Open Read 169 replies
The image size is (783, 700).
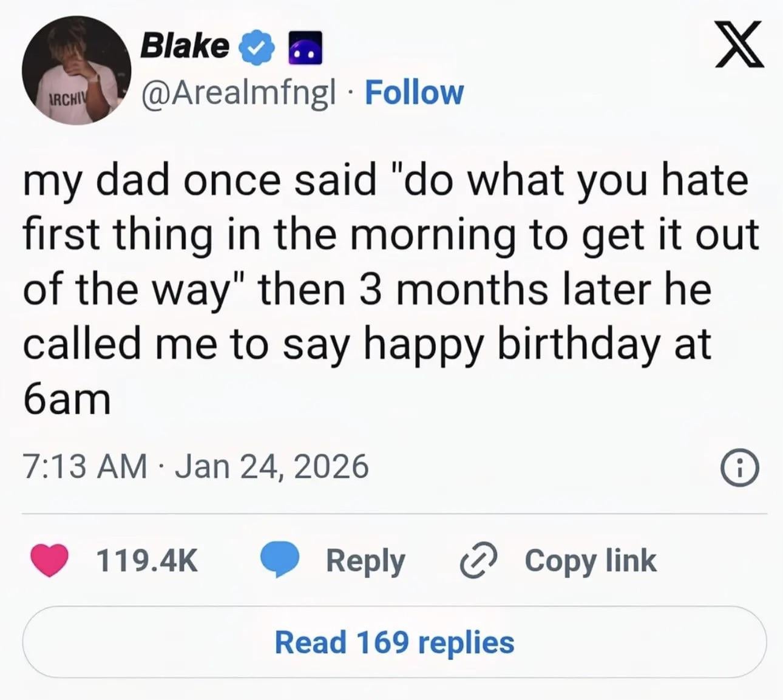click(x=395, y=642)
